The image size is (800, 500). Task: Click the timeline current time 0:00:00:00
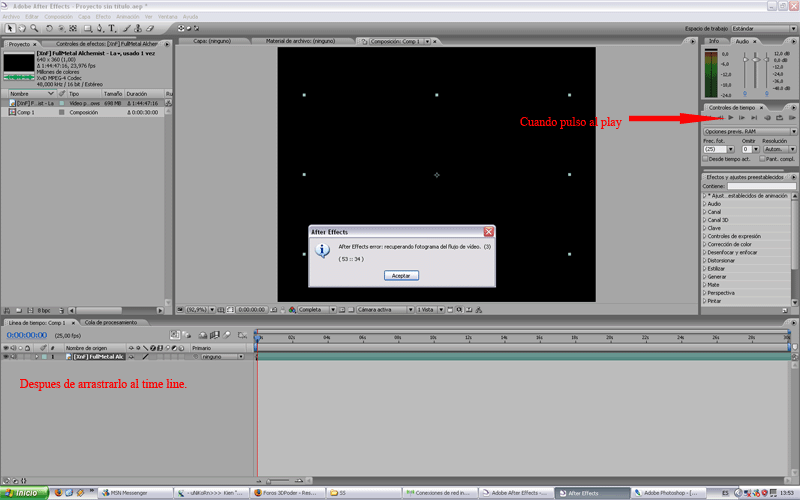click(x=27, y=335)
